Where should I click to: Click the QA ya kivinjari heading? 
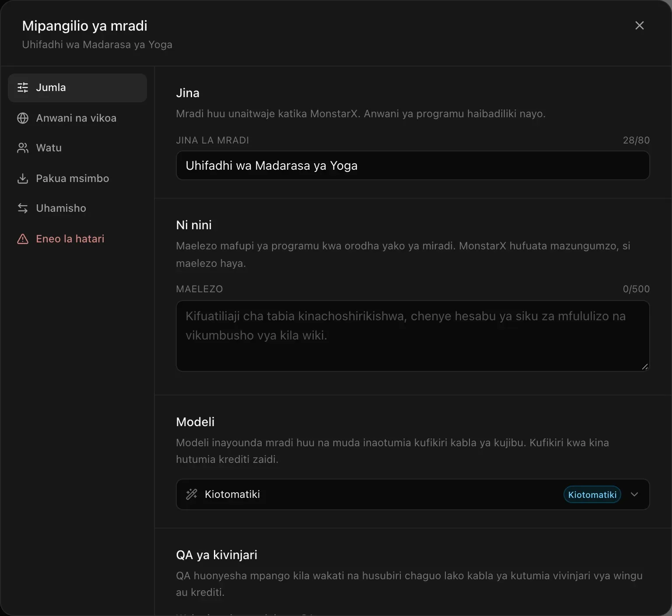[x=217, y=555]
